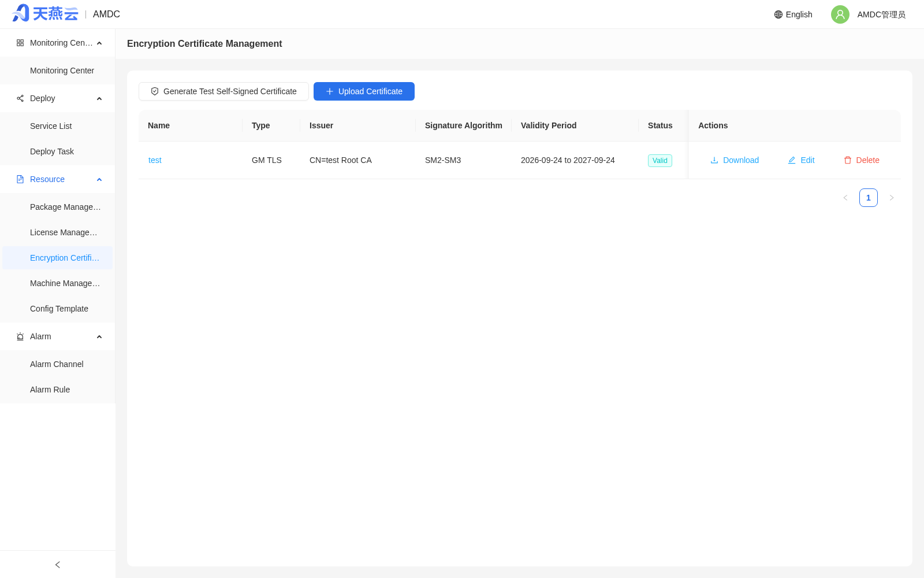This screenshot has height=578, width=924.
Task: Click Generate Test Self-Signed Certificate button
Action: tap(223, 91)
